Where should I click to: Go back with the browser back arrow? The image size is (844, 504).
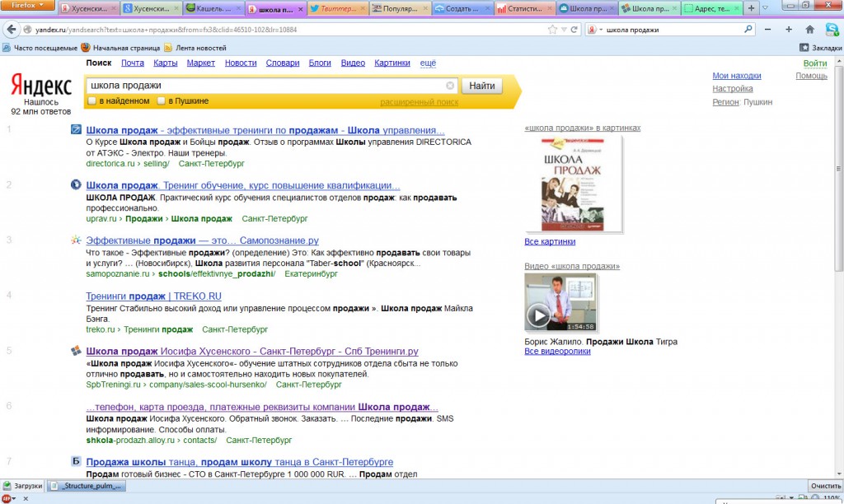(x=12, y=30)
